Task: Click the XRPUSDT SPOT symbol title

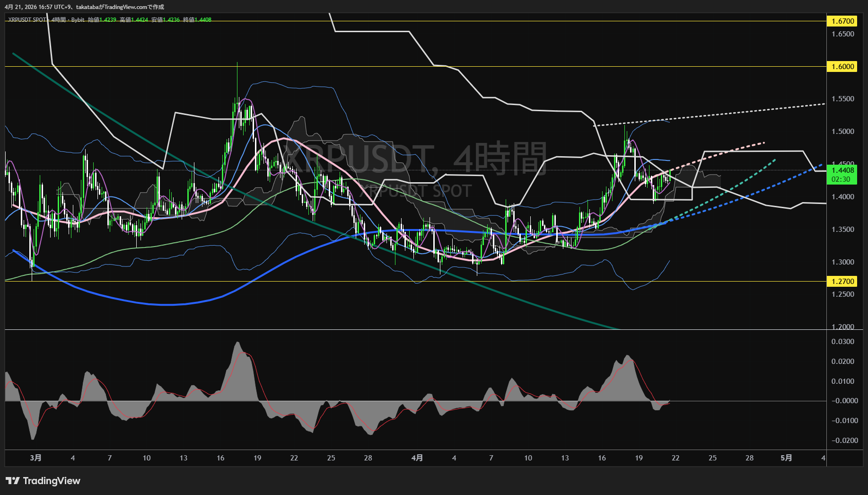Action: click(27, 19)
